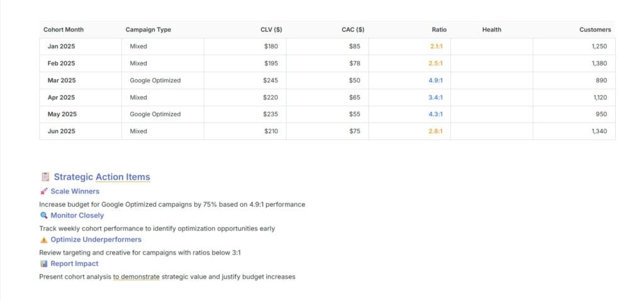644x301 pixels.
Task: Click the bar chart icon by Report Impact
Action: 43,264
